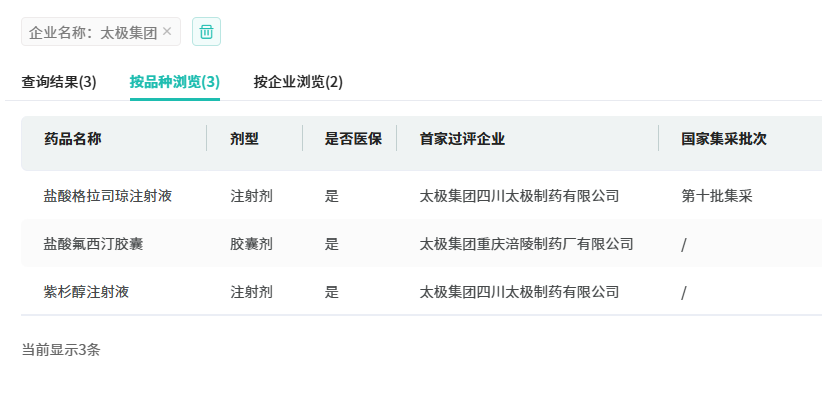Screen dimensions: 822x404
Task: Select 太极集团重庆涪陵制药厂有限公司 company
Action: (526, 244)
